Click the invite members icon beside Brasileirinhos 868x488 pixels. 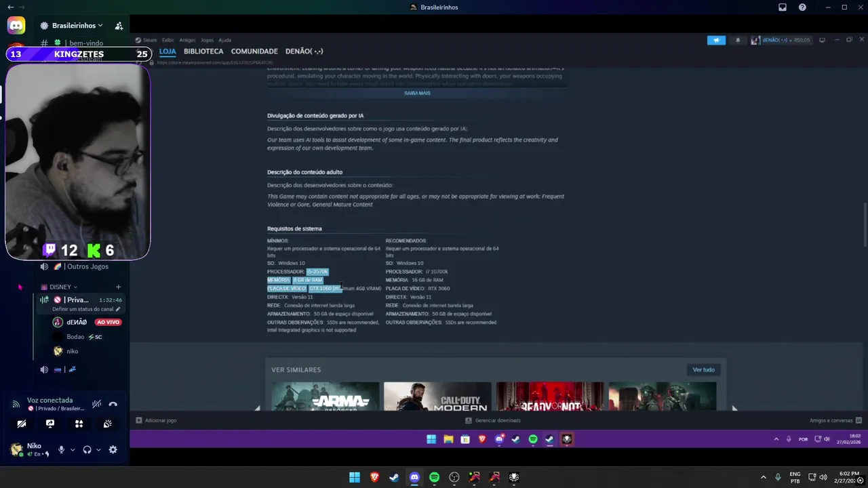click(119, 26)
